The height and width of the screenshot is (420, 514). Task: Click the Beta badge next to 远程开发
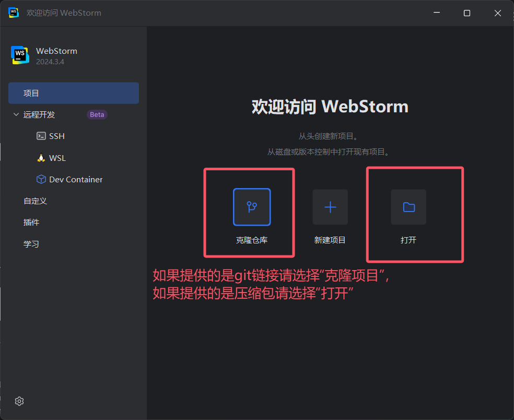click(x=97, y=114)
